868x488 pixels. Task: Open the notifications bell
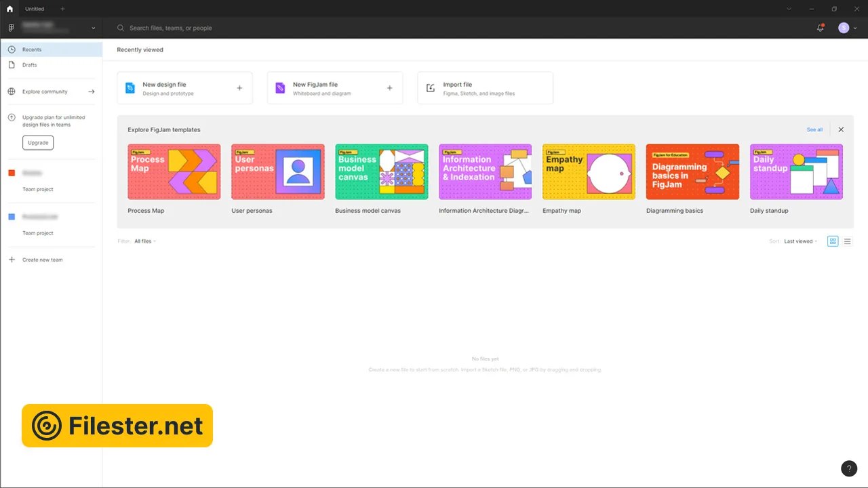click(x=820, y=28)
